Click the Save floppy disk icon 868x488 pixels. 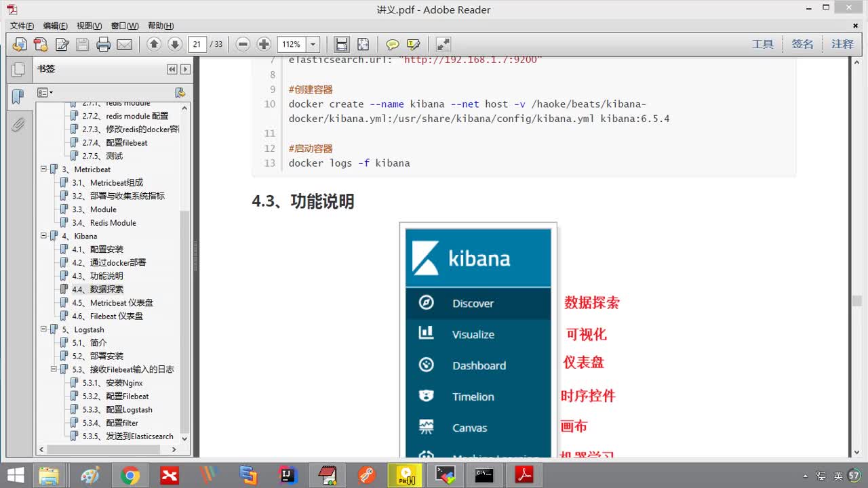[83, 45]
